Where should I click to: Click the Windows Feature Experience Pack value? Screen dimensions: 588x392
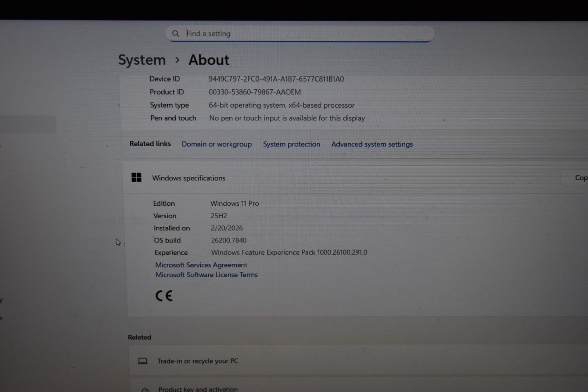(289, 252)
